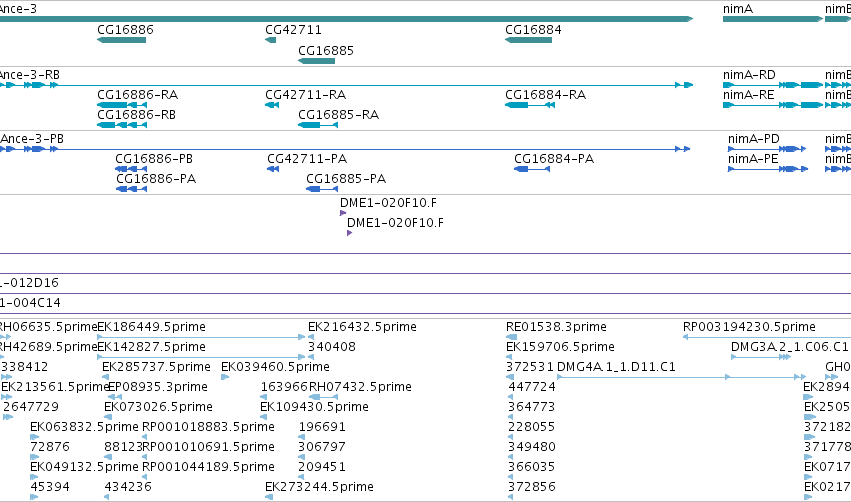Screen dimensions: 851x502
Task: Select transcript CG16885-RA
Action: click(x=318, y=125)
